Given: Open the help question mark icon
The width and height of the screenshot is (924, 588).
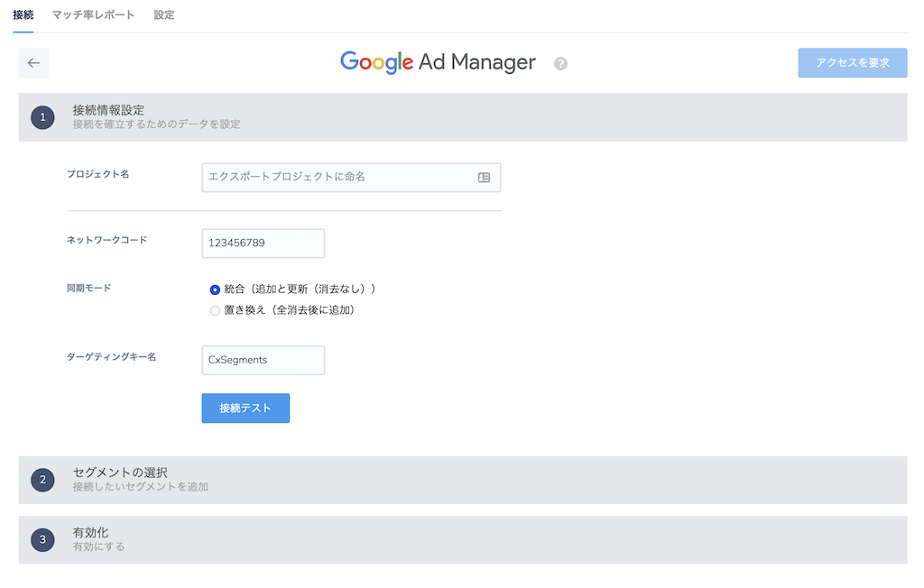Looking at the screenshot, I should pos(560,64).
